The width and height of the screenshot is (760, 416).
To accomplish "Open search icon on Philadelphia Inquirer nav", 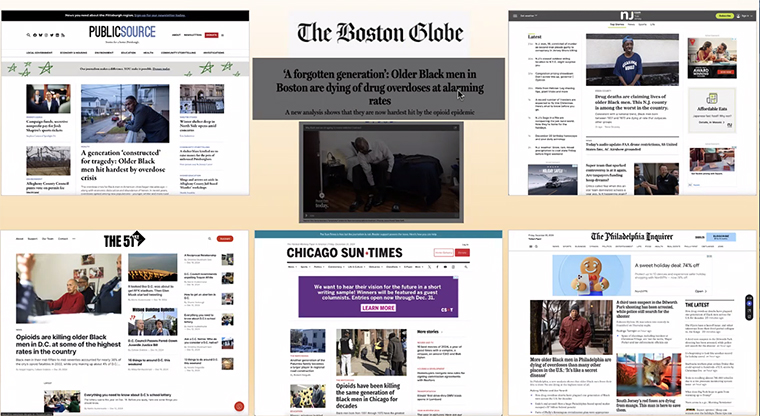I will point(535,247).
